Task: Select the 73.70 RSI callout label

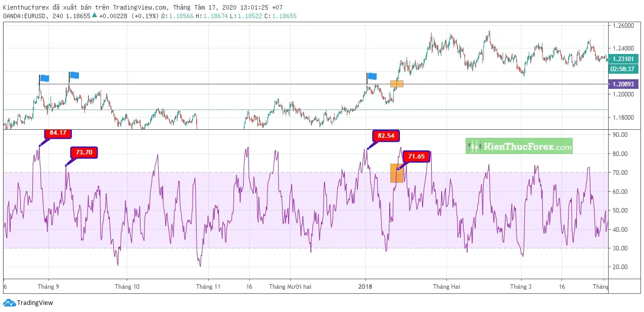Action: coord(84,152)
